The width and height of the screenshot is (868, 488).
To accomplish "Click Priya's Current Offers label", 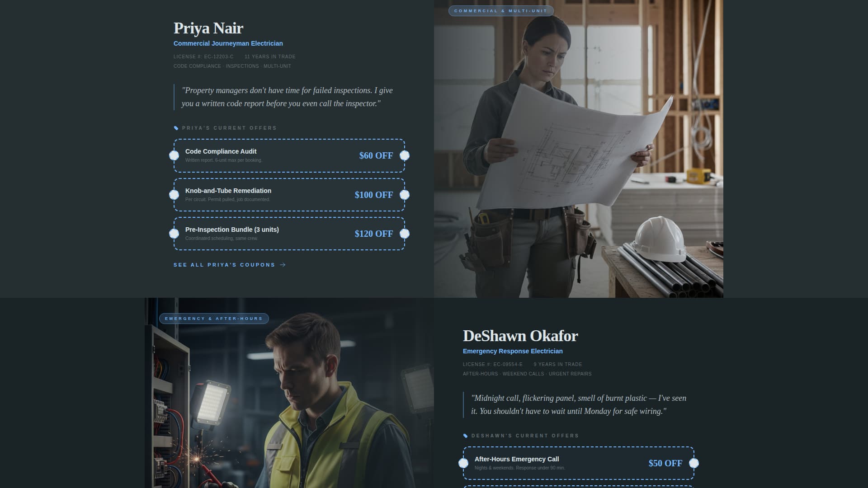I will (x=229, y=128).
